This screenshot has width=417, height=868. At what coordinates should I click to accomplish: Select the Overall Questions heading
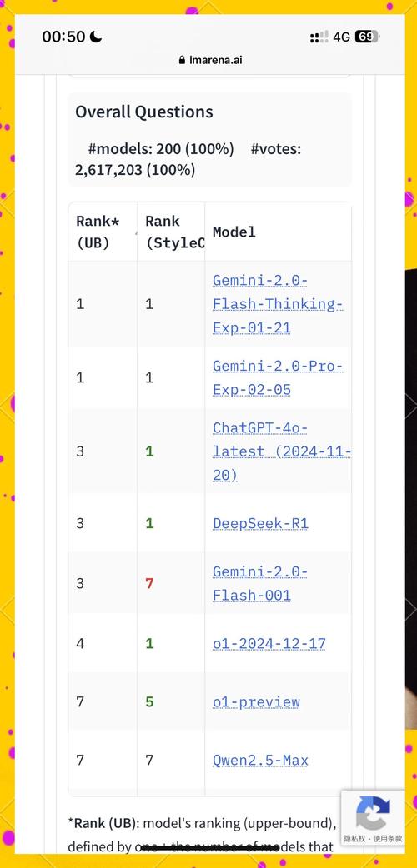pyautogui.click(x=144, y=112)
